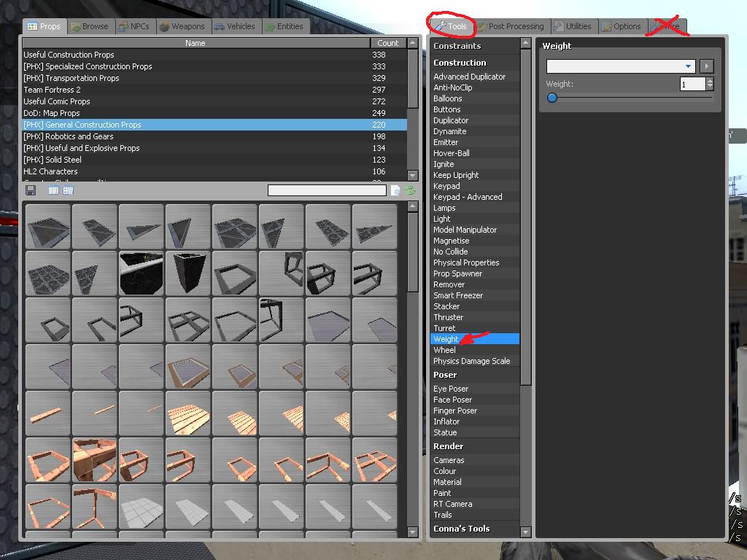Switch prop browser to list view icon

coord(53,190)
